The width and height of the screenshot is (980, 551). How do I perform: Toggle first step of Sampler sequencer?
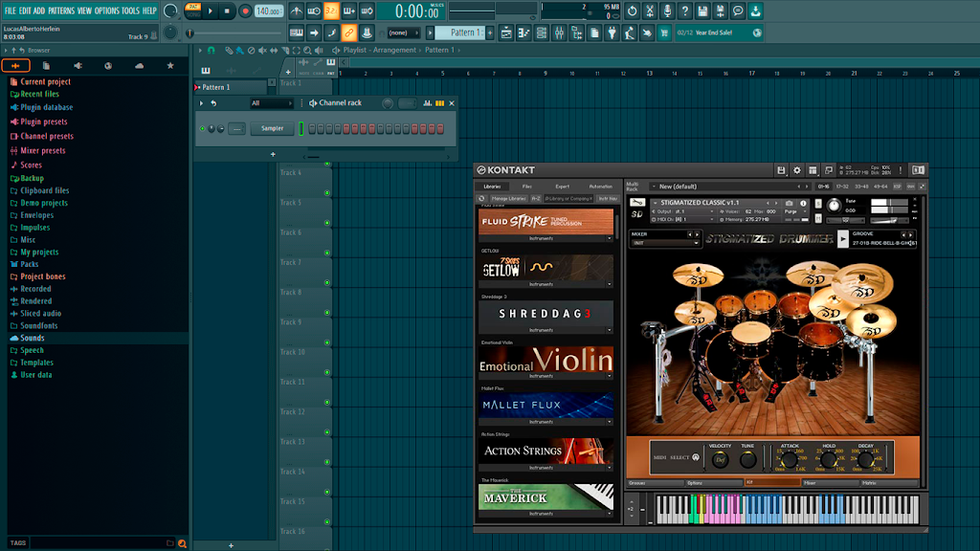tap(313, 129)
